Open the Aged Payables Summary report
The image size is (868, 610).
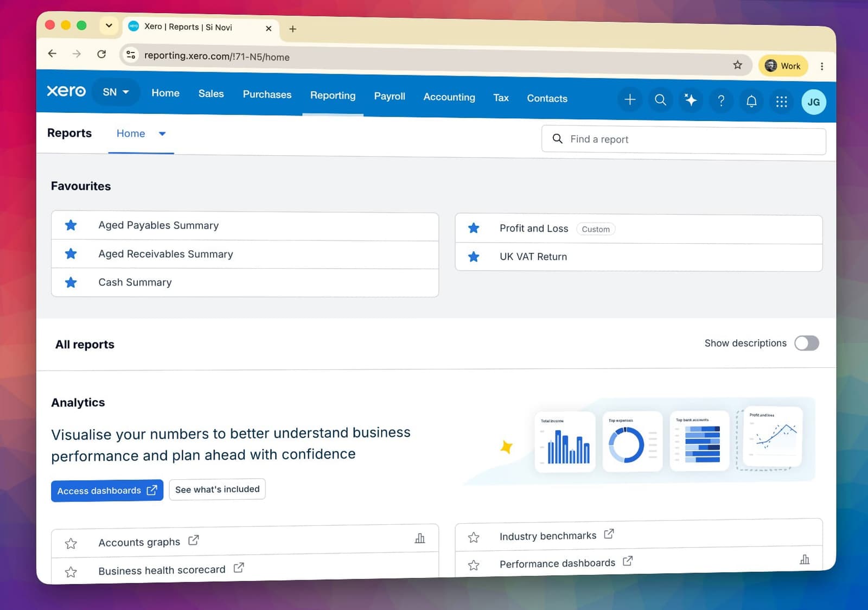(x=158, y=225)
